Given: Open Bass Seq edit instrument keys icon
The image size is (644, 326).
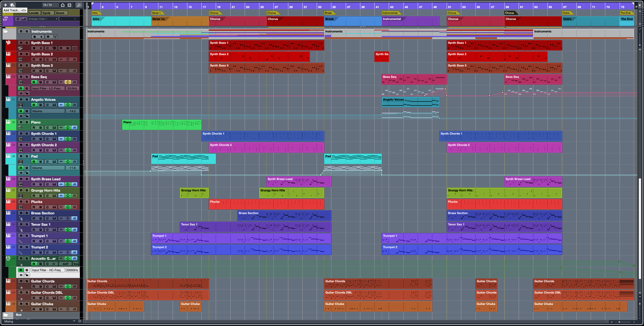Looking at the screenshot, I should [54, 82].
